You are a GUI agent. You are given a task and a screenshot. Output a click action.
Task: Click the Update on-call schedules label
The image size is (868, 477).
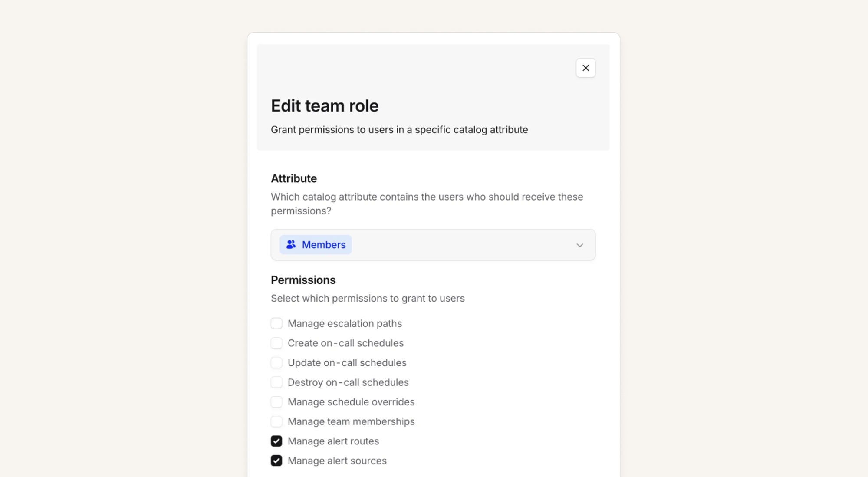coord(347,362)
